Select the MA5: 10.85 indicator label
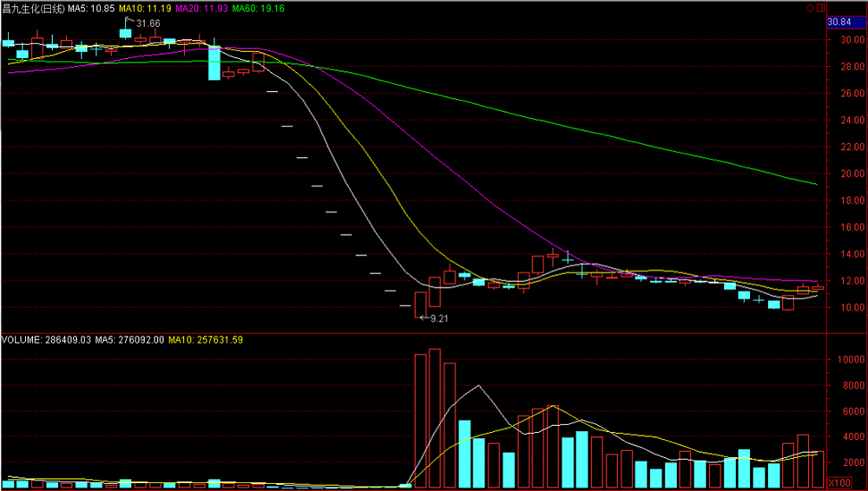 click(x=91, y=9)
